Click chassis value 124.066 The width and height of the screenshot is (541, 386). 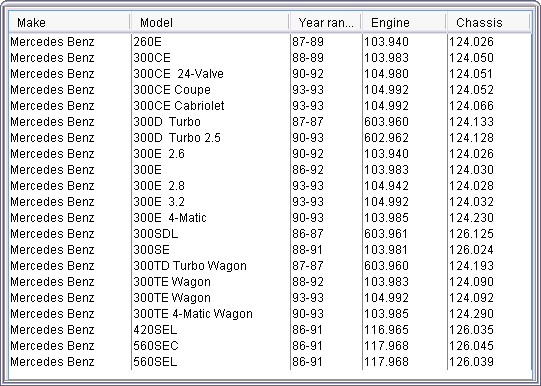click(471, 106)
